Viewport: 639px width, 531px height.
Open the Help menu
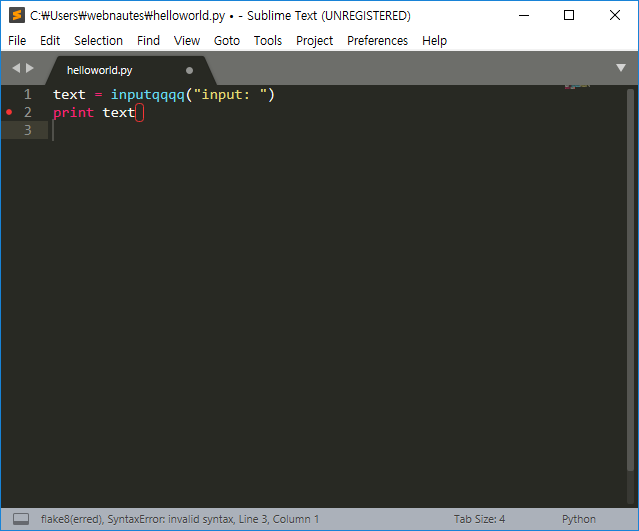point(434,41)
